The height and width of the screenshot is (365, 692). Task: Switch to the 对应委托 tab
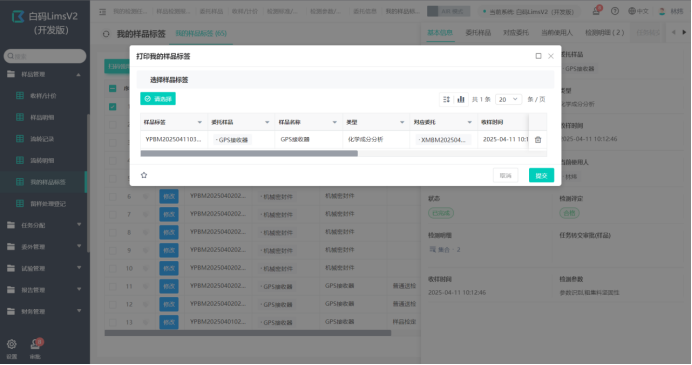516,33
